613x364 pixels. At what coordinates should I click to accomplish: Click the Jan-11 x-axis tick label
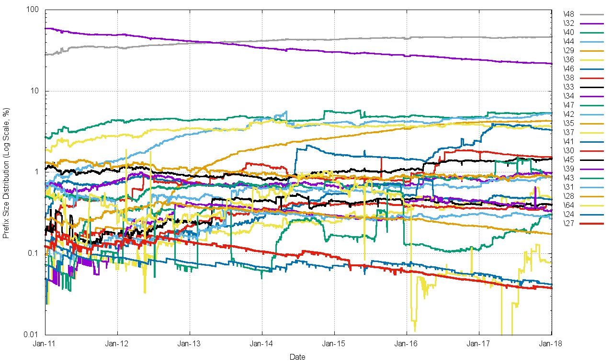tap(45, 343)
